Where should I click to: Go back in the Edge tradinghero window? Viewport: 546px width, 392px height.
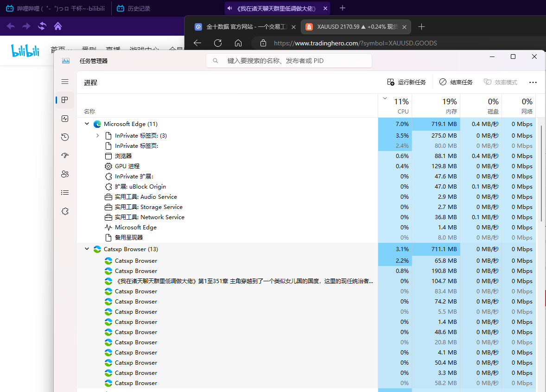(x=197, y=43)
